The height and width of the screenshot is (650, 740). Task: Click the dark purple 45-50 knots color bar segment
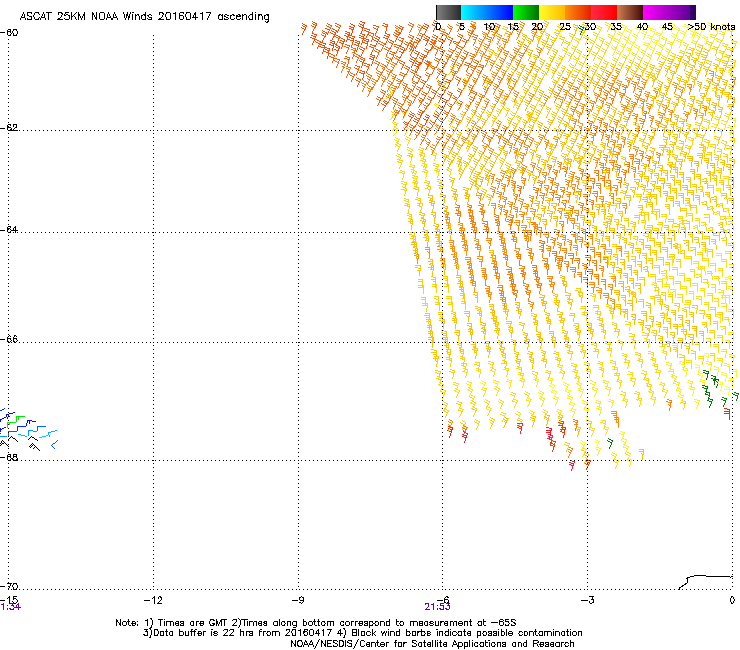click(682, 12)
